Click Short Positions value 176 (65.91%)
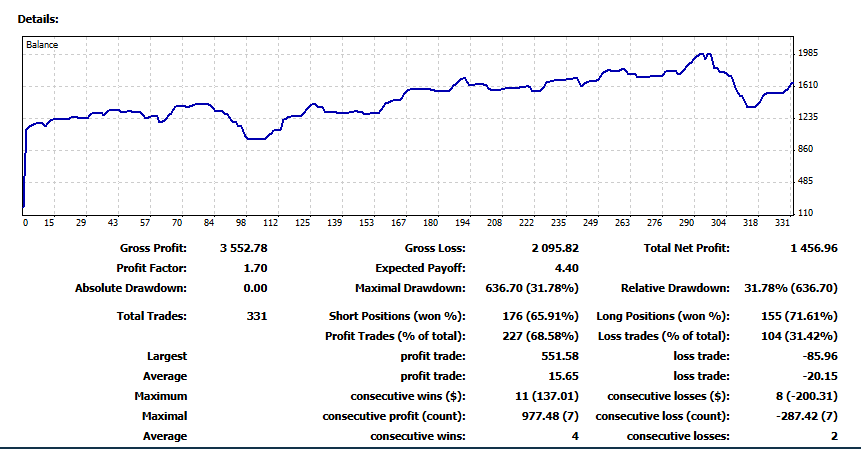 tap(540, 316)
